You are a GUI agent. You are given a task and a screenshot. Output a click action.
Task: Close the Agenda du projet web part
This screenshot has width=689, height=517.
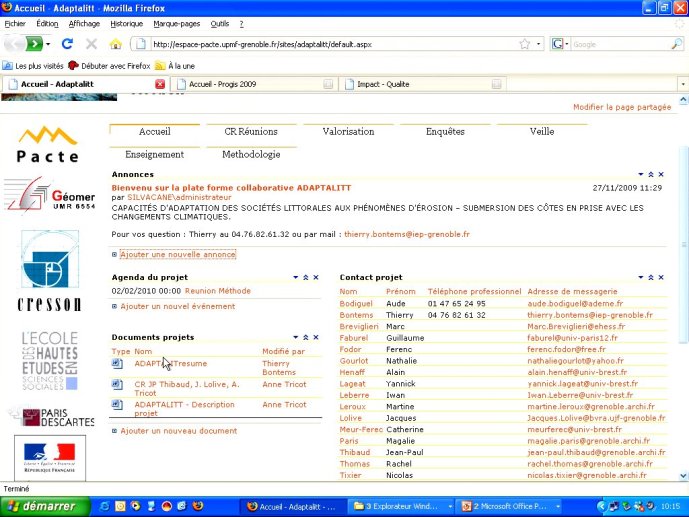316,277
